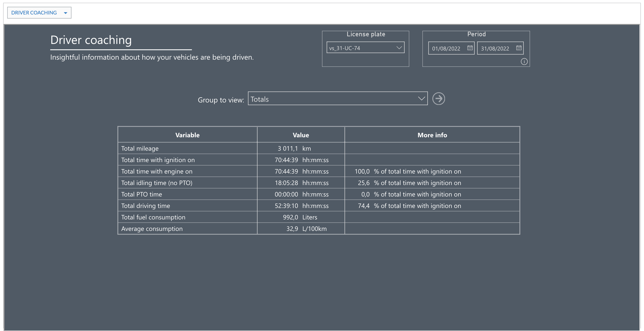This screenshot has height=331, width=644.
Task: Select Total time with ignition on label
Action: coord(158,160)
